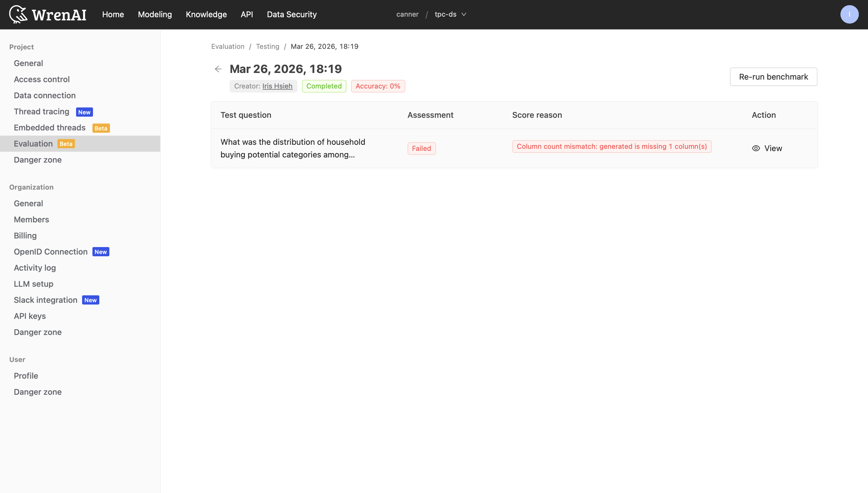Open Access control settings
The height and width of the screenshot is (493, 868).
coord(42,79)
